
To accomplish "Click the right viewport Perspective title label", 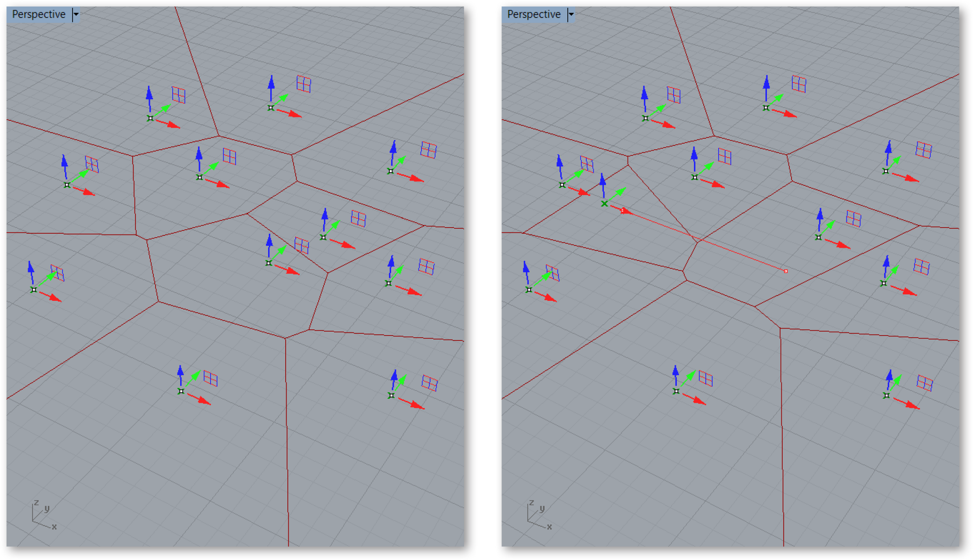I will click(534, 14).
